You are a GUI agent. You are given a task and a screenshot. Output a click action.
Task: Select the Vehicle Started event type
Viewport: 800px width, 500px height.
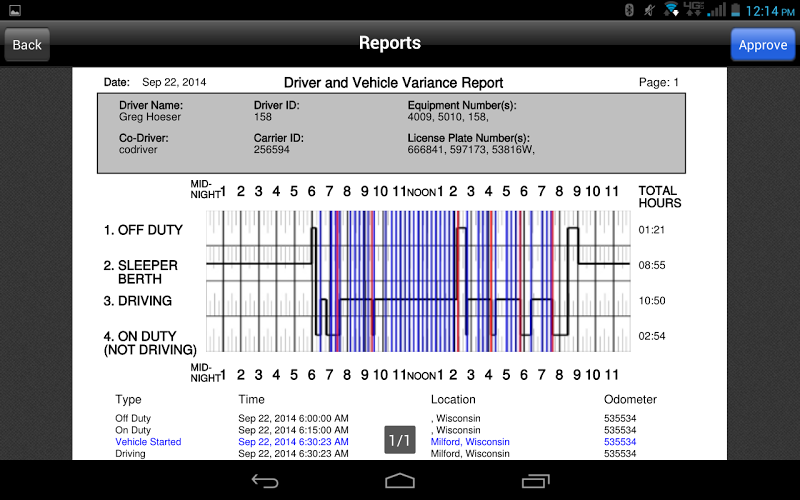(148, 442)
